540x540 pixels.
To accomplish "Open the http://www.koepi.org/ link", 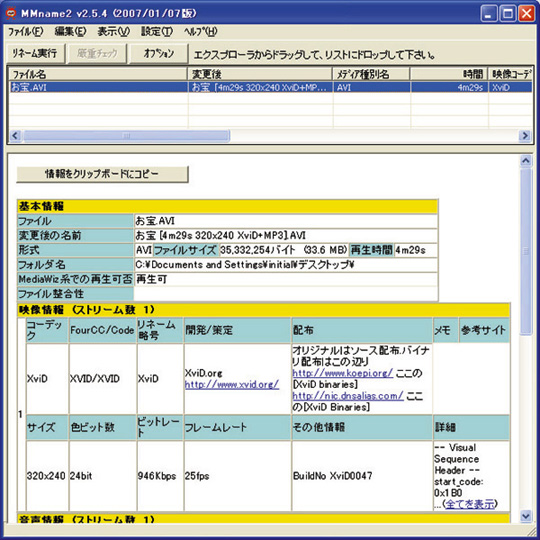I will (343, 373).
